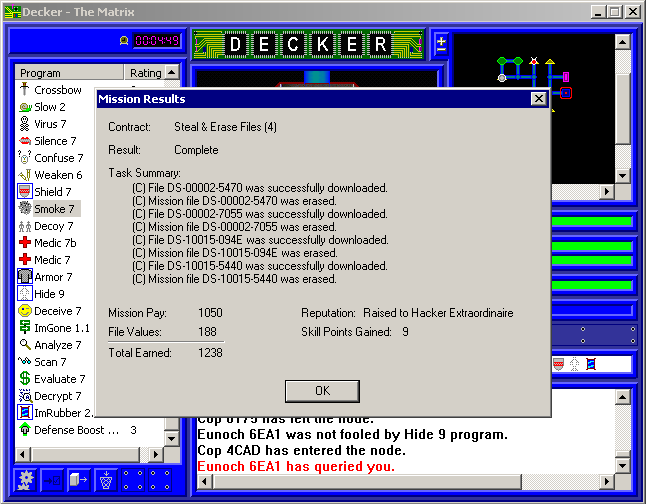This screenshot has width=646, height=504.
Task: Click the magenta mission timer 00:04:49
Action: click(157, 41)
